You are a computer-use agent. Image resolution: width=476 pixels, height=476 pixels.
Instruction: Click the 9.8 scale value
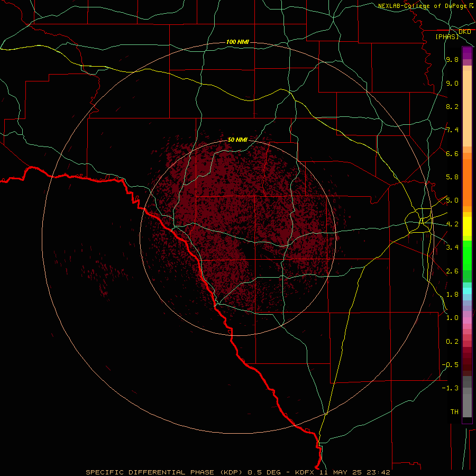coord(452,59)
